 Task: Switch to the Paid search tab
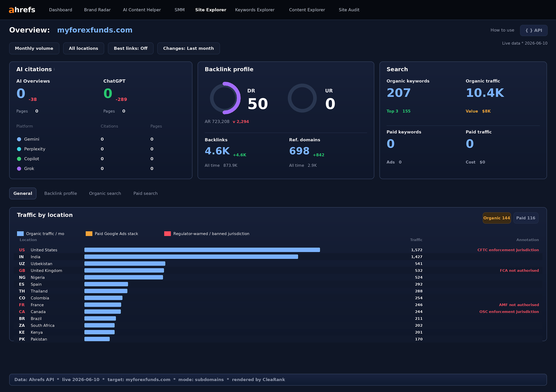pos(146,193)
